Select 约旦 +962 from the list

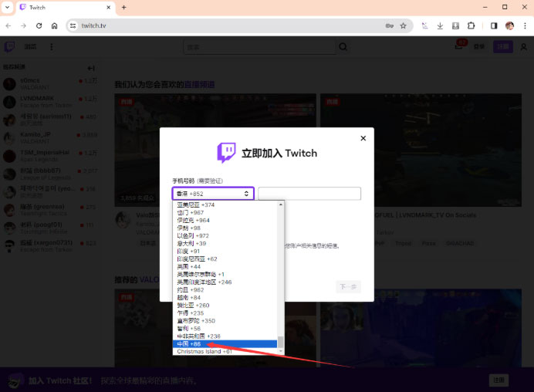pos(225,290)
